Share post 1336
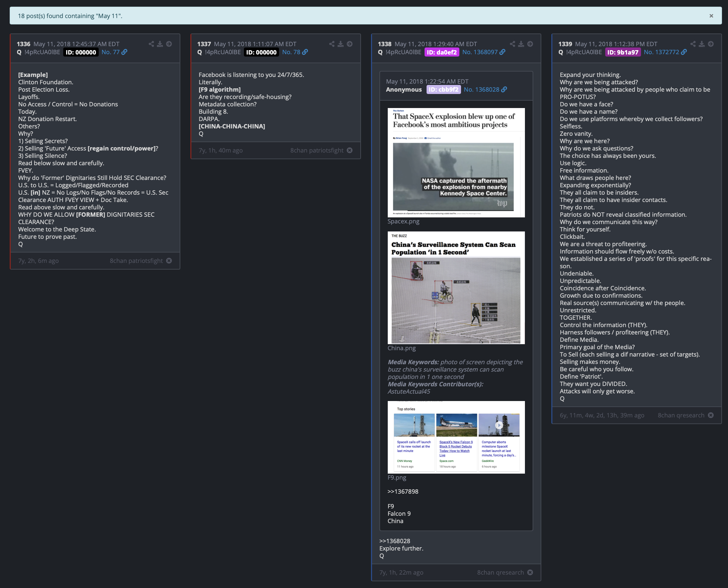Image resolution: width=728 pixels, height=588 pixels. click(x=152, y=44)
